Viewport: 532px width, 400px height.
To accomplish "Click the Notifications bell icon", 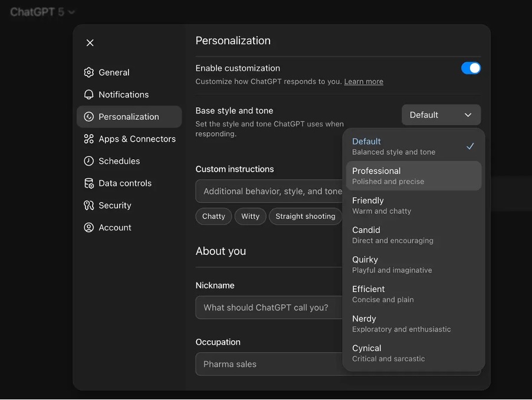I will point(89,94).
